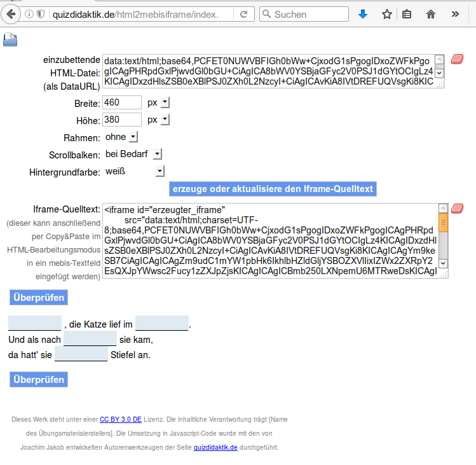Click the browser back arrow button
476x465 pixels.
(11, 14)
